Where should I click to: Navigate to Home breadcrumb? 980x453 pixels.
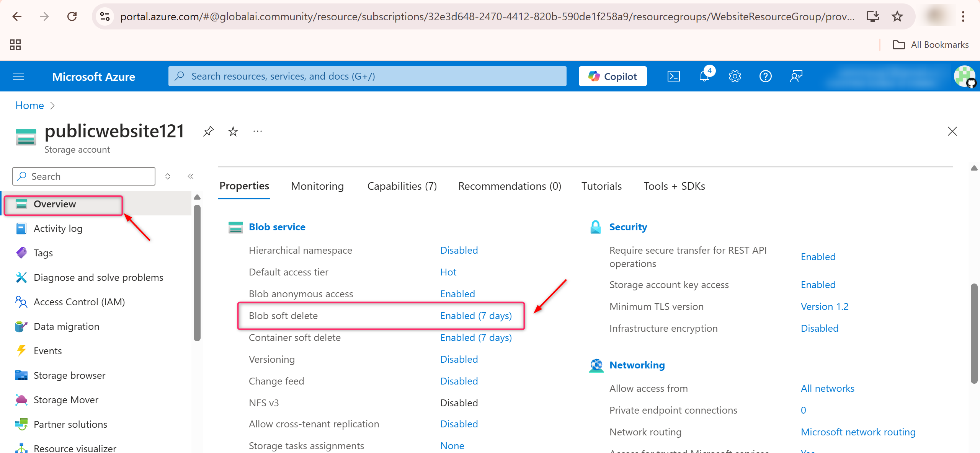(29, 105)
